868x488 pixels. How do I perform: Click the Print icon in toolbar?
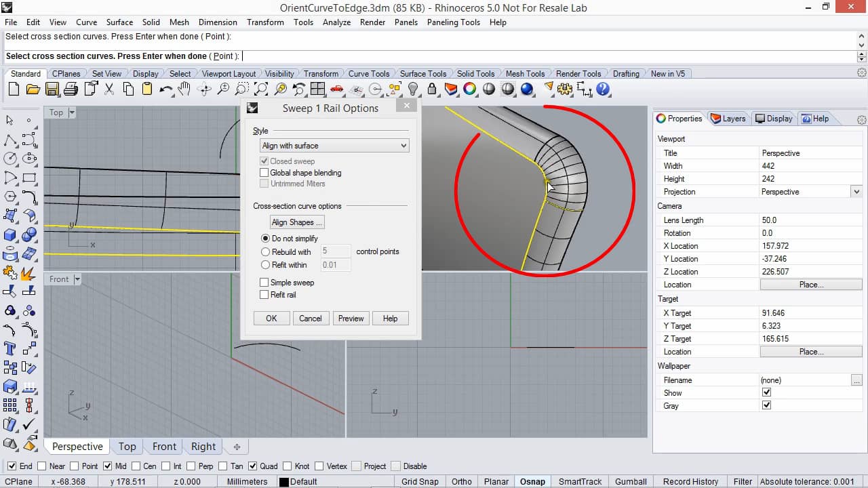pos(71,89)
